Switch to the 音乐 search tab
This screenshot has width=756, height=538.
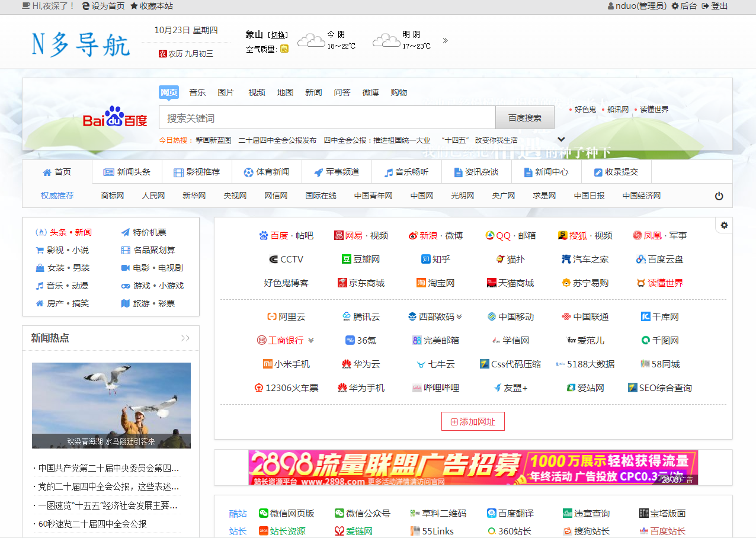point(197,92)
